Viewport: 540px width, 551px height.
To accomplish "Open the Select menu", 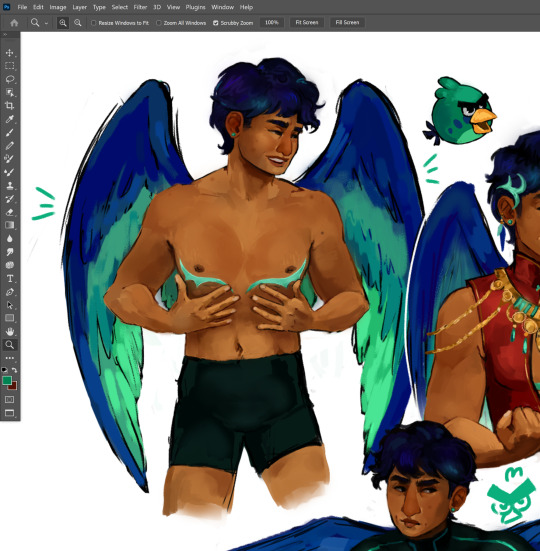I will click(119, 7).
